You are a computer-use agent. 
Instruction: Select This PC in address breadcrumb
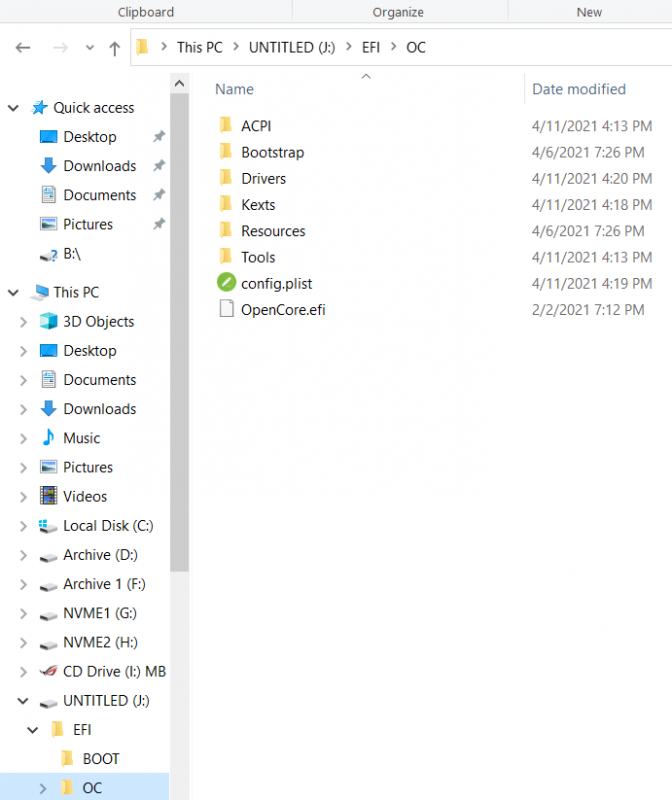pos(200,47)
